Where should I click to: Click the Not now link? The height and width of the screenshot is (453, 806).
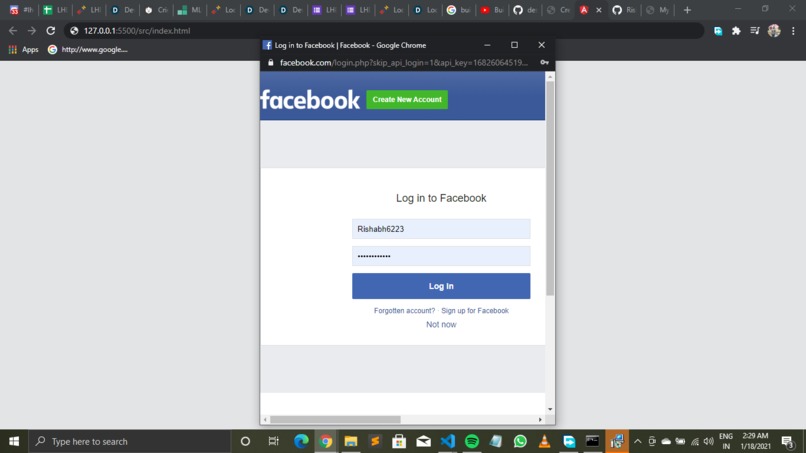(x=441, y=324)
